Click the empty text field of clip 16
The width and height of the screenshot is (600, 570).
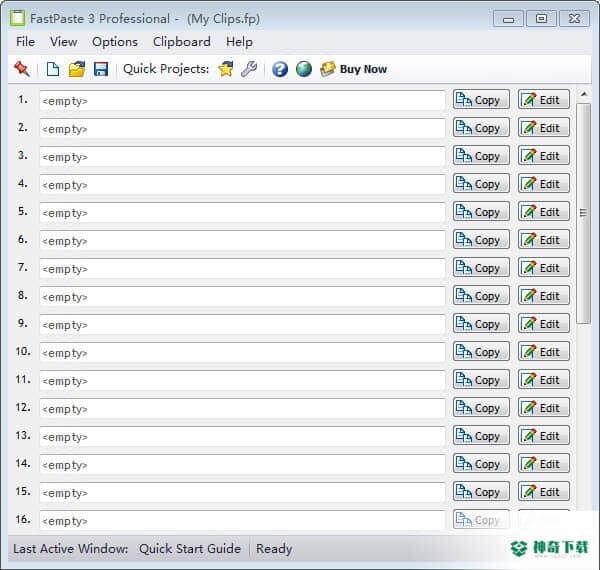tap(242, 520)
